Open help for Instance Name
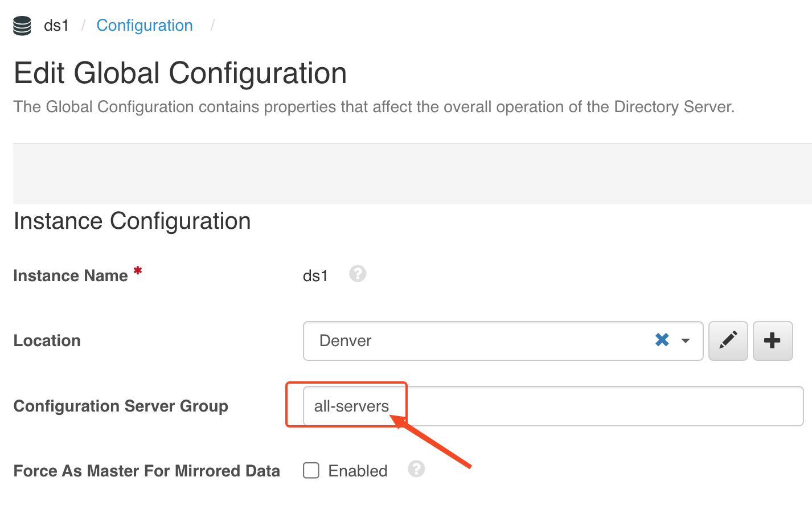 (358, 274)
